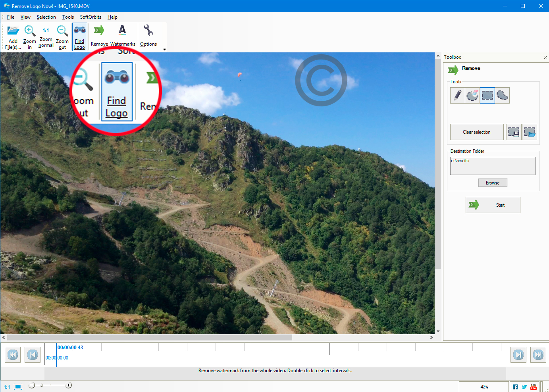Click the Load selection icon

click(x=530, y=132)
